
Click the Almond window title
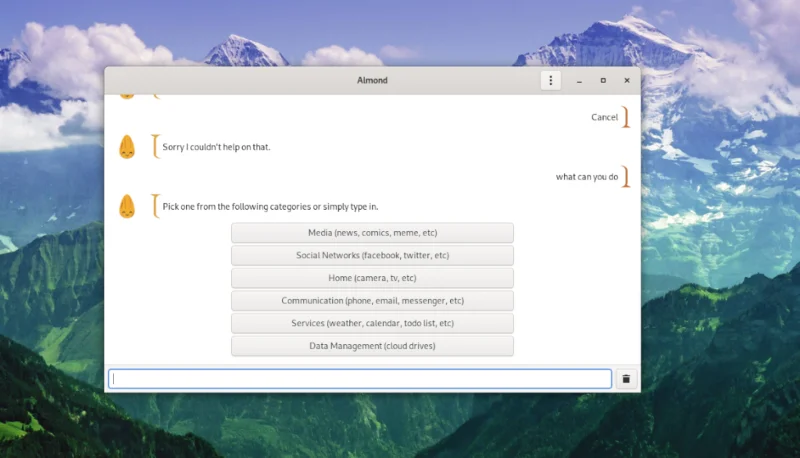tap(372, 80)
